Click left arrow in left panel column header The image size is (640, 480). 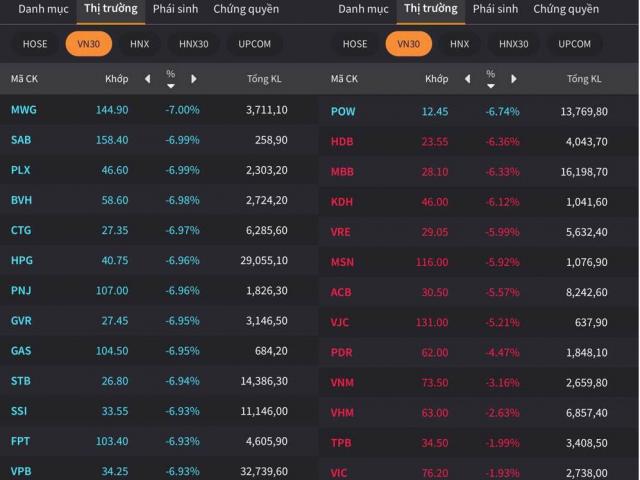[x=148, y=79]
